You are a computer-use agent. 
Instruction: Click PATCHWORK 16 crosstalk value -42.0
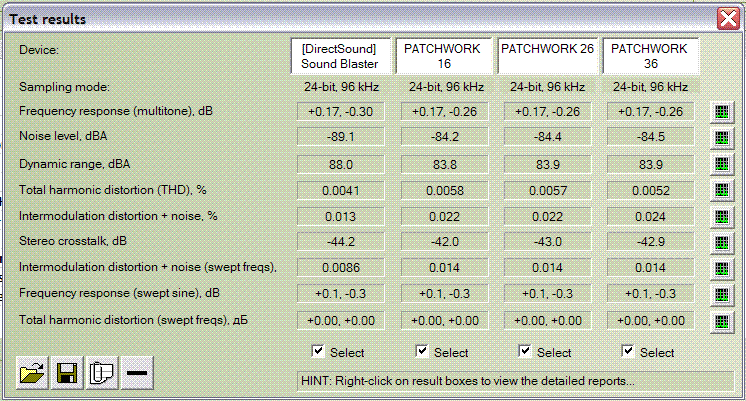444,242
